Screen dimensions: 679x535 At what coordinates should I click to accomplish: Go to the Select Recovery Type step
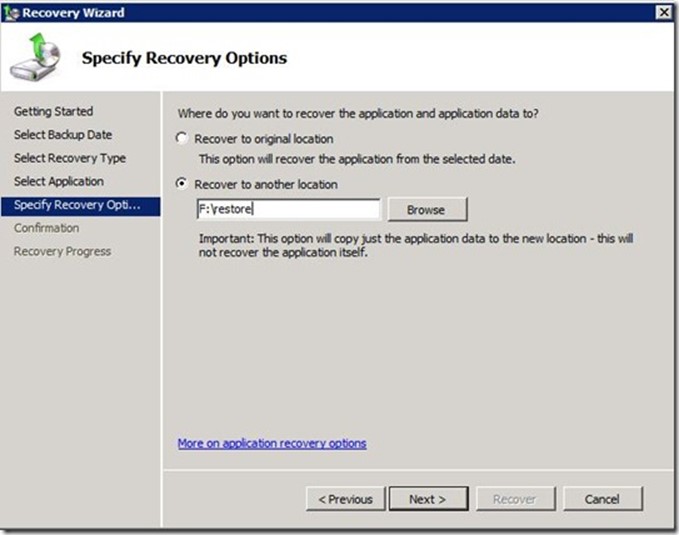(70, 158)
